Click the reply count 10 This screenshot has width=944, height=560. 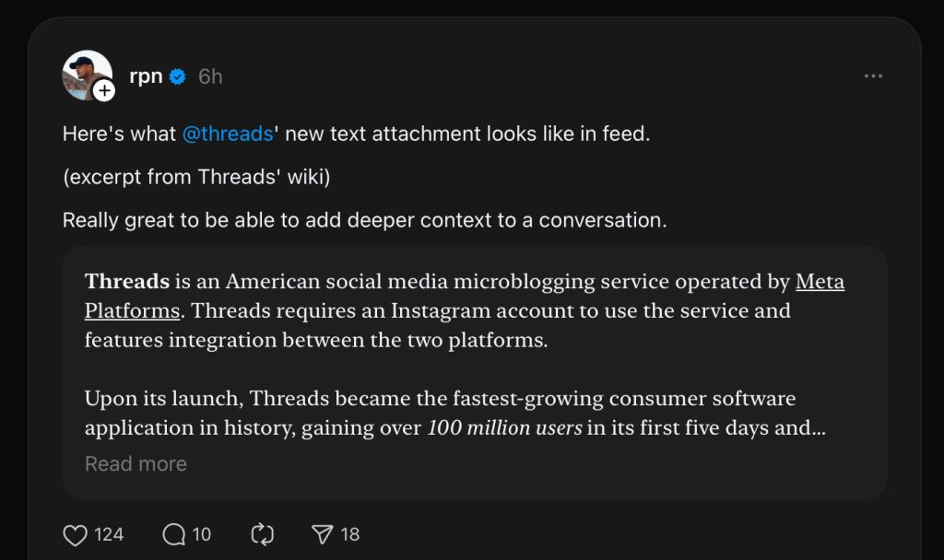[202, 534]
